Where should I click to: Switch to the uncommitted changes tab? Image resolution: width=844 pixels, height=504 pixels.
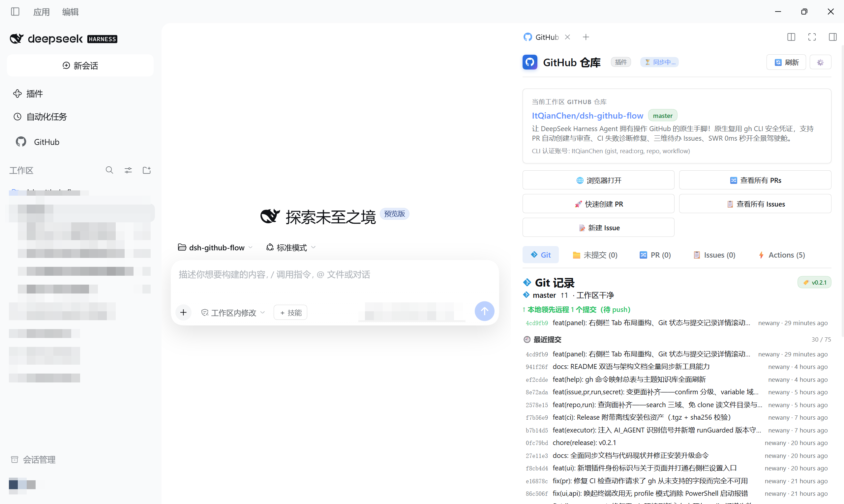point(595,255)
